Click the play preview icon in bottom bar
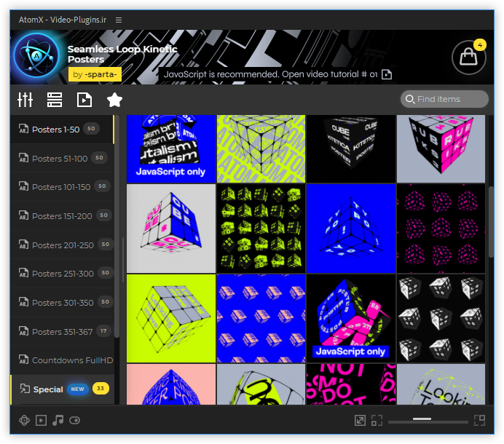 [41, 420]
